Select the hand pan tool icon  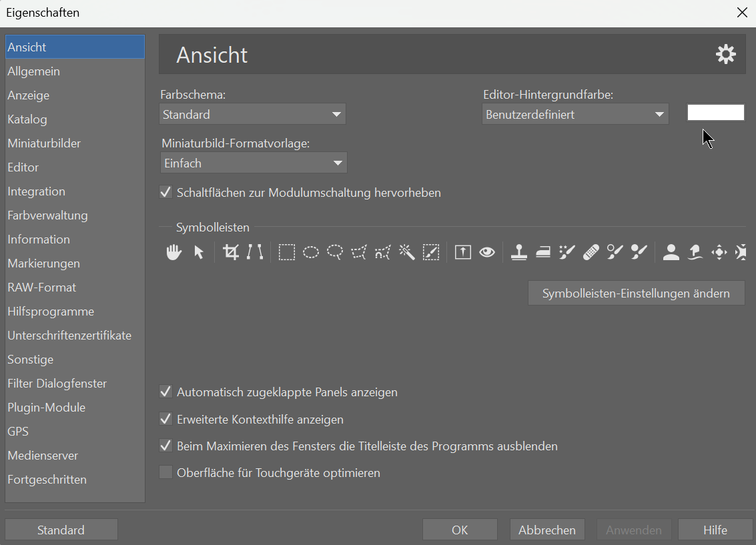click(173, 252)
